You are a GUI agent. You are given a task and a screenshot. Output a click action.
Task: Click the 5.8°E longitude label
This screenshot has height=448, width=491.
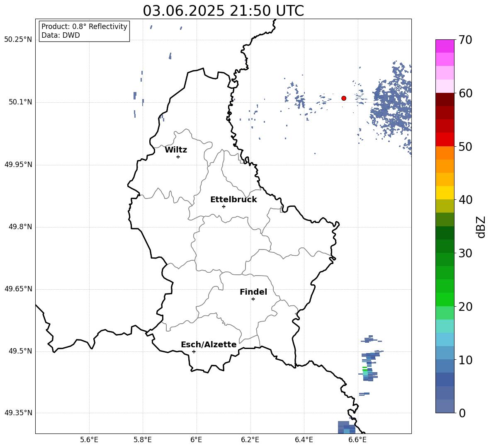tap(143, 440)
